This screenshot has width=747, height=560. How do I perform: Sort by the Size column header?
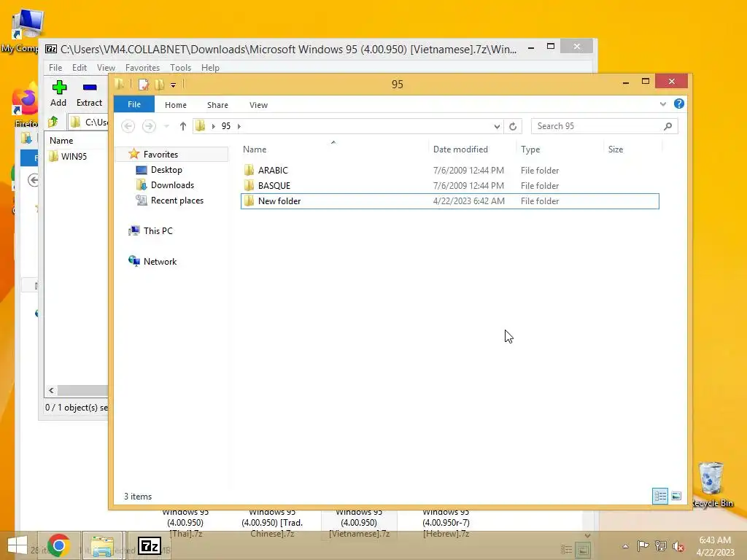(615, 149)
